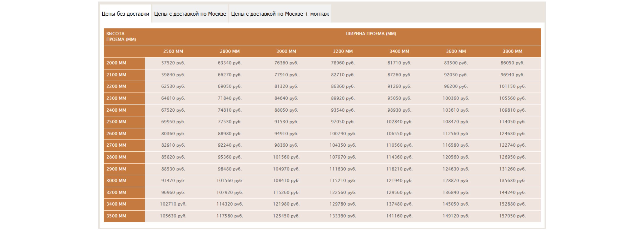
Task: Click the 3400 ММ height row label
Action: pos(124,204)
